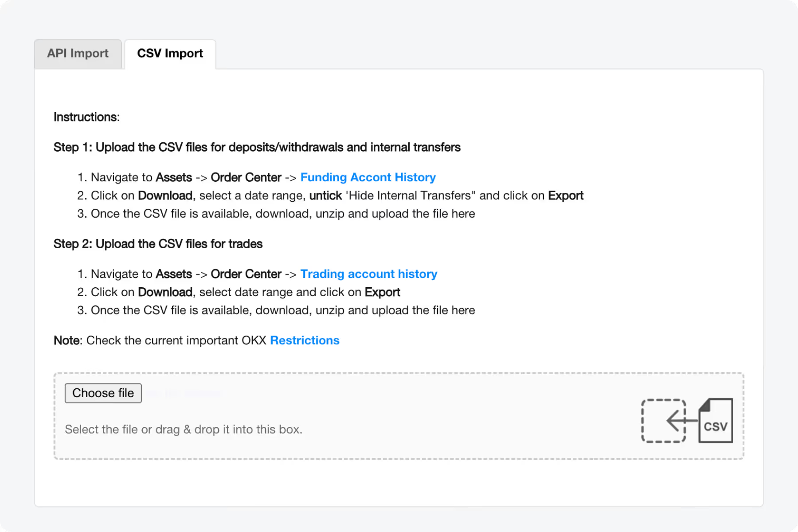Select the CSV document graphic on the right
Image resolution: width=798 pixels, height=532 pixels.
[715, 420]
